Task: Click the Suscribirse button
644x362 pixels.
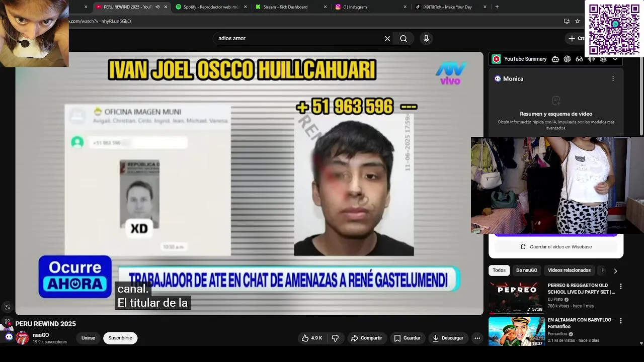Action: tap(120, 338)
